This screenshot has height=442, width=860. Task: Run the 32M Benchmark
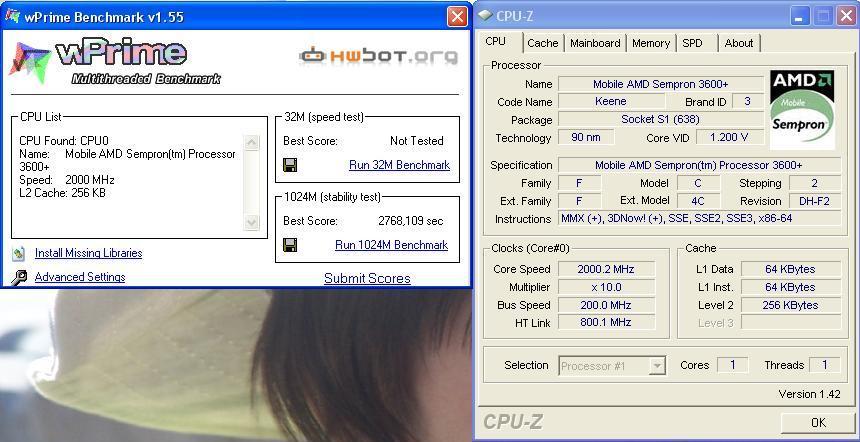tap(399, 165)
